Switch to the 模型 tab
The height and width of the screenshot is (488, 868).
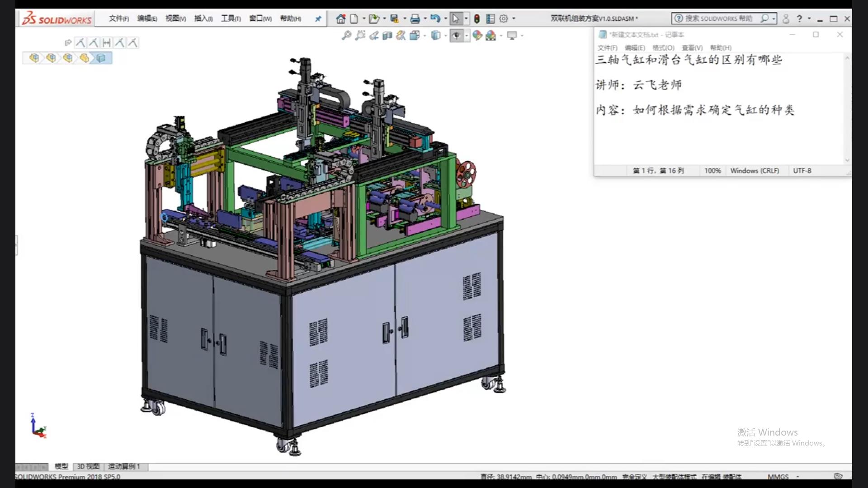[x=61, y=466]
